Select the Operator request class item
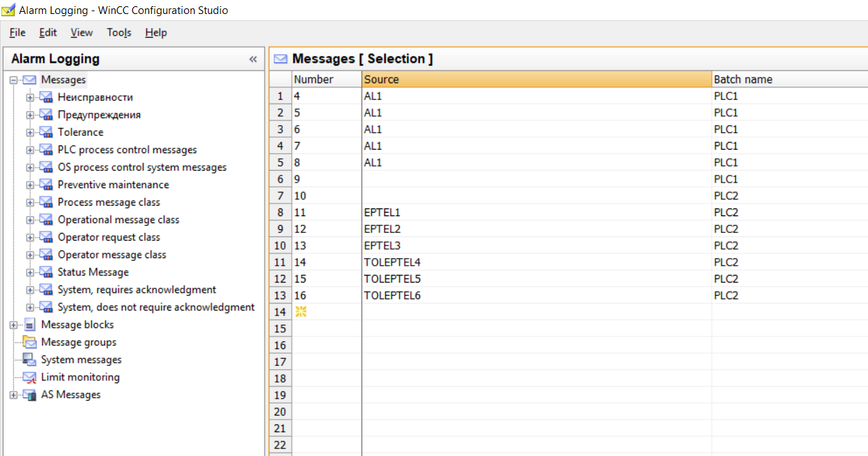 tap(108, 237)
